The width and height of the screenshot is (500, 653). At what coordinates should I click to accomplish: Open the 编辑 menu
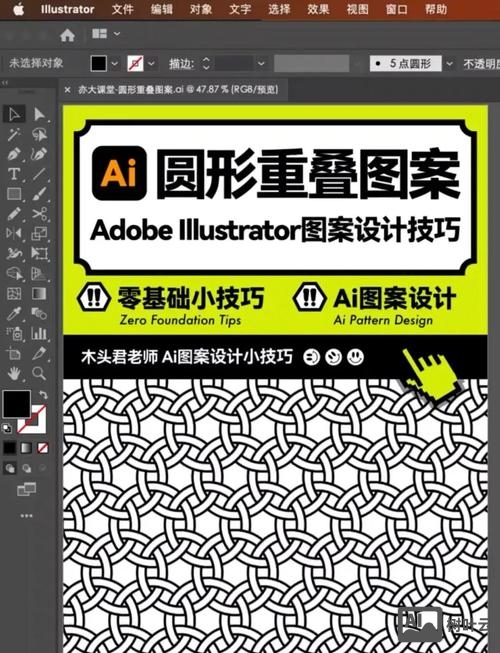162,9
